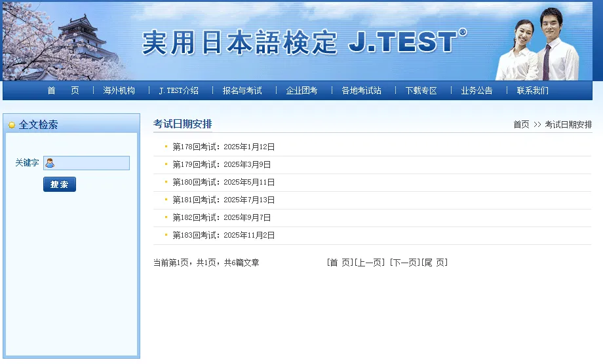The width and height of the screenshot is (603, 364).
Task: Click the 搜索 search button
Action: 60,185
